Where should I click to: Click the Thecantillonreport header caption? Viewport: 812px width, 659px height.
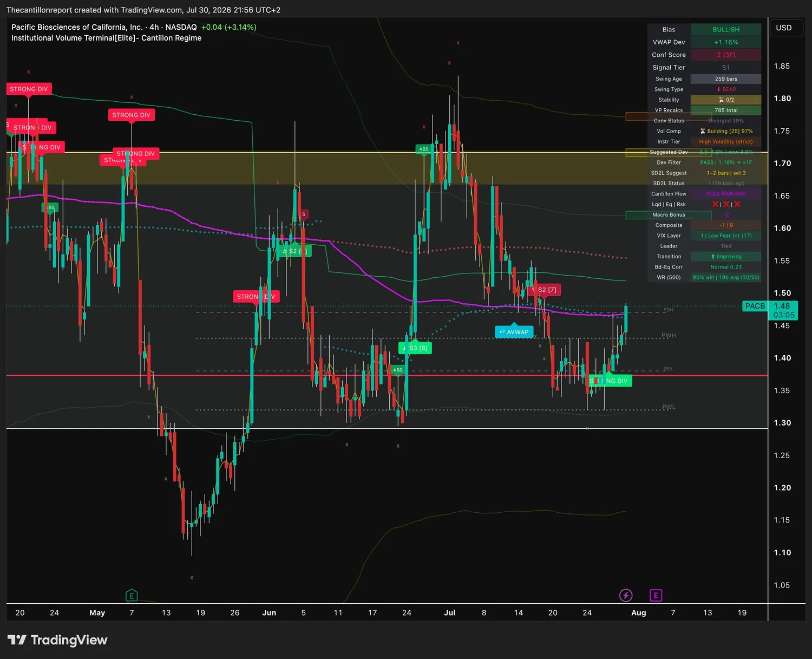point(143,10)
